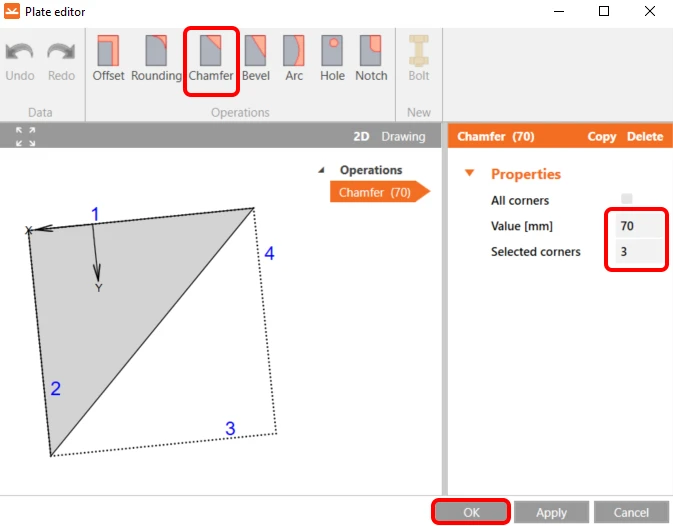Collapse the Properties section

tap(469, 173)
